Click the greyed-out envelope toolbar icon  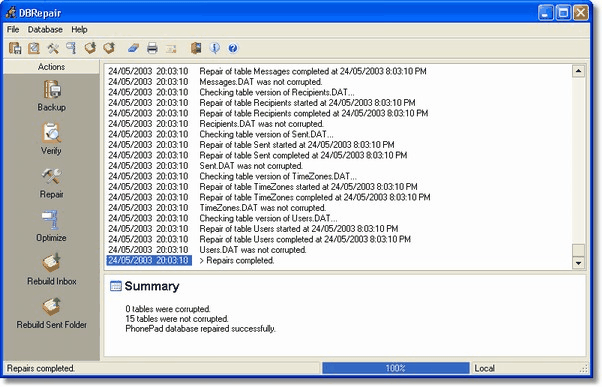(171, 48)
